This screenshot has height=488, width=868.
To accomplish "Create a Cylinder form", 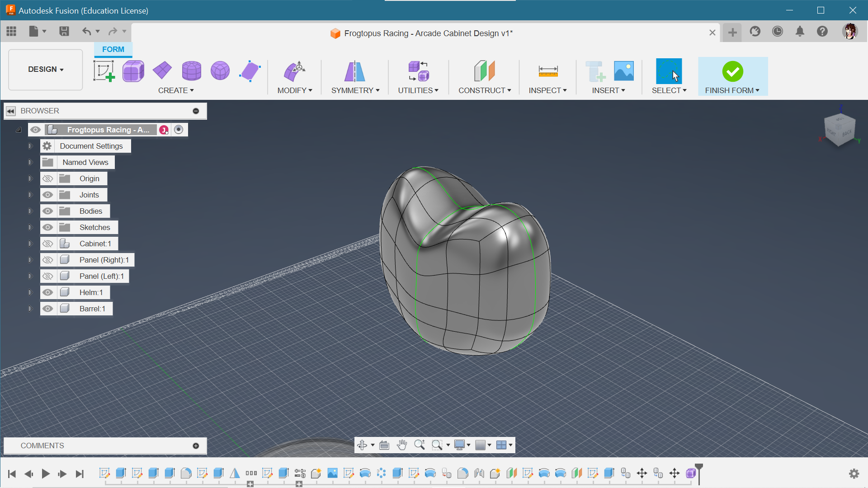I will (x=191, y=71).
